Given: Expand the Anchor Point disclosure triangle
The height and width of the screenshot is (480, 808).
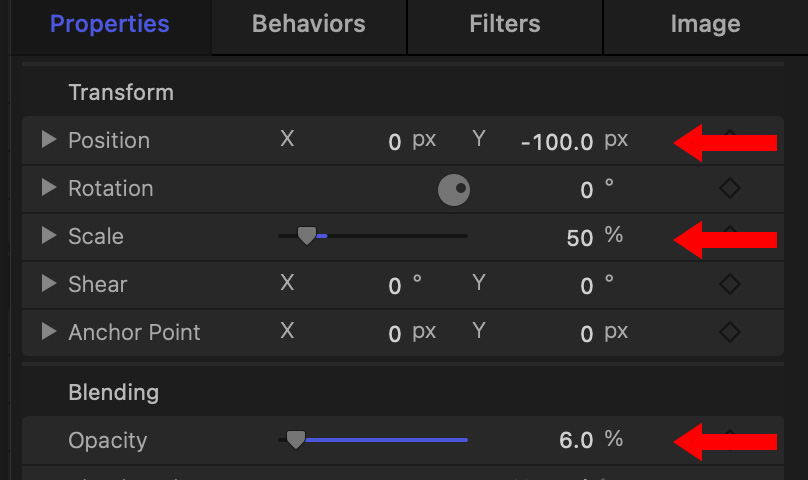Looking at the screenshot, I should tap(48, 332).
